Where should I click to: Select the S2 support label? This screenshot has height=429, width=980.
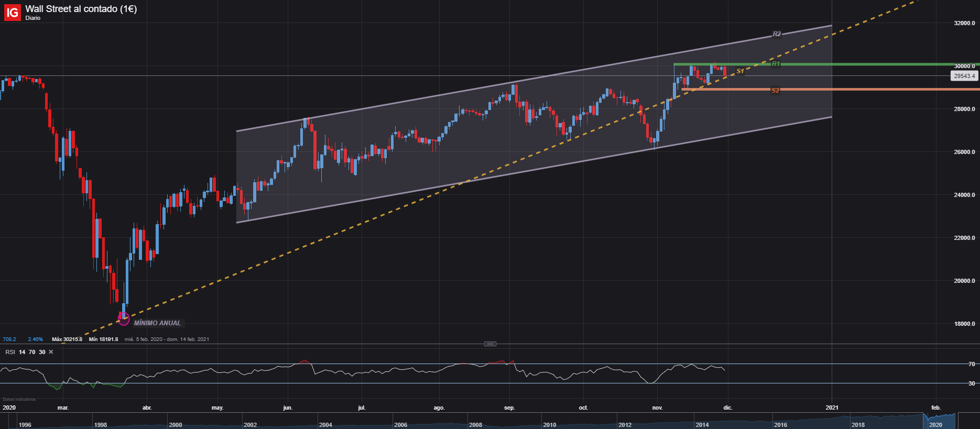pos(775,91)
